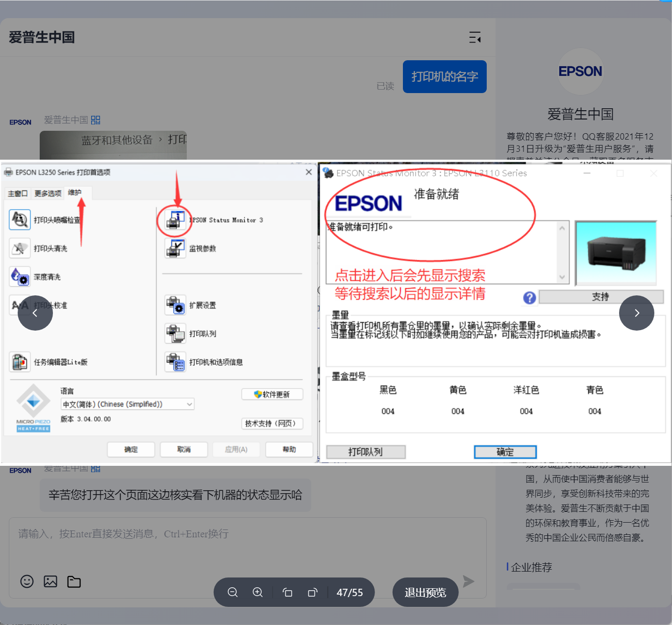Click 取消 button

click(x=184, y=450)
